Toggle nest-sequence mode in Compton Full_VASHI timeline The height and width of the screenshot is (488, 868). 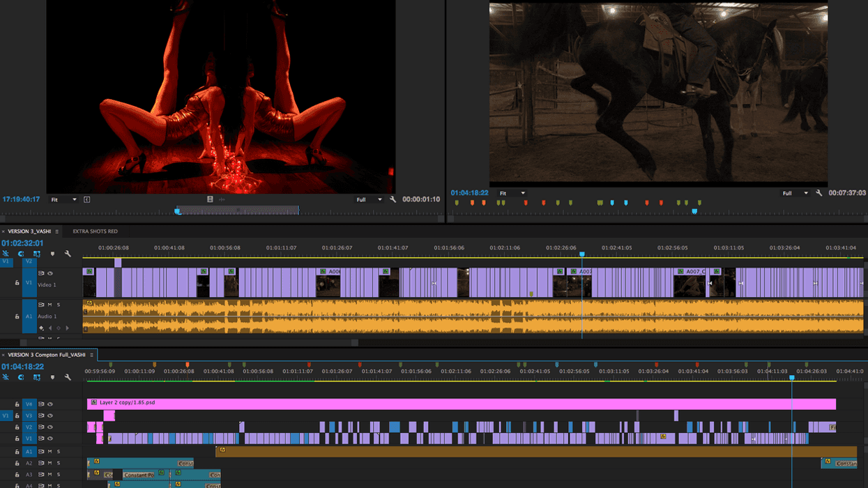6,377
